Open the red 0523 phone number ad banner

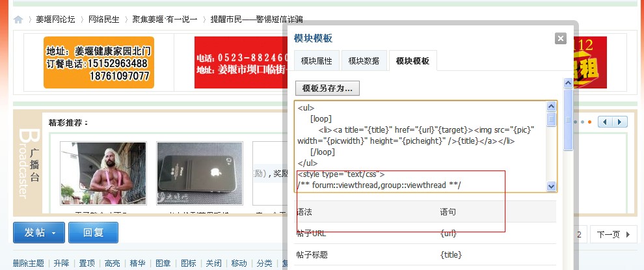point(240,62)
